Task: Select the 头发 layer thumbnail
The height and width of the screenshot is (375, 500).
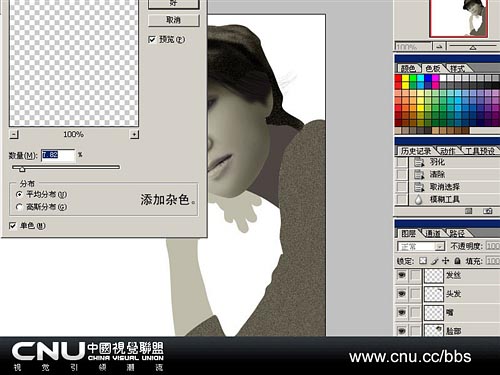Action: 434,294
